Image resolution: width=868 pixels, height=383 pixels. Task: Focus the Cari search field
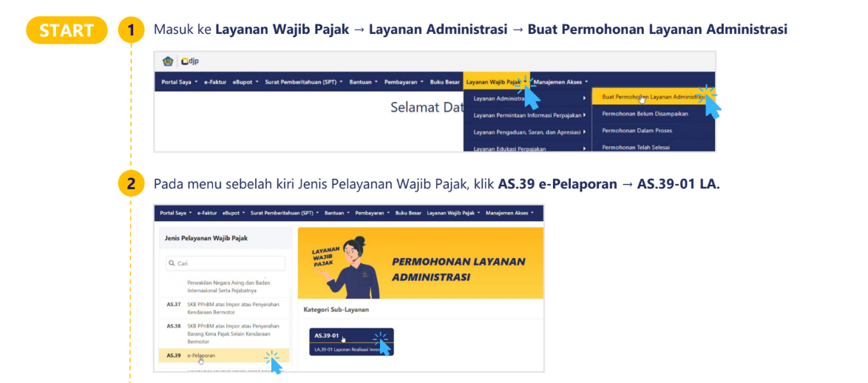226,263
